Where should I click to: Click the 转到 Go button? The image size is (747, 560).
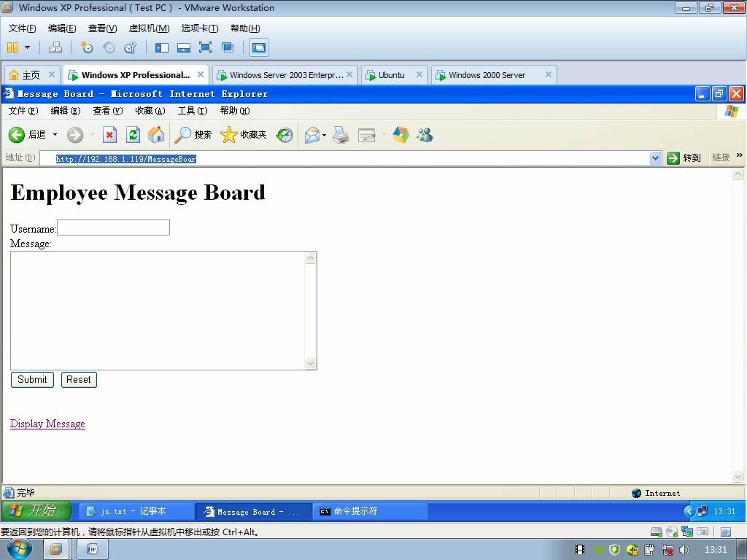click(684, 158)
